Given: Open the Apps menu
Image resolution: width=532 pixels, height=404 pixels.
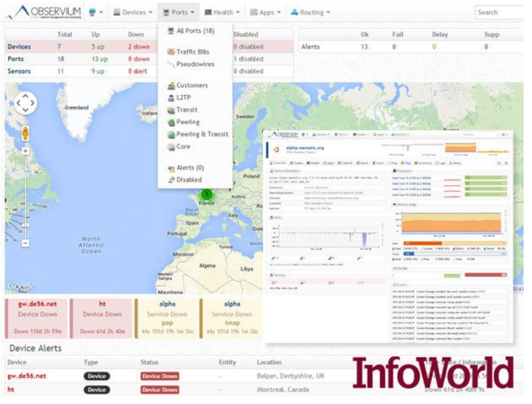Looking at the screenshot, I should (265, 12).
